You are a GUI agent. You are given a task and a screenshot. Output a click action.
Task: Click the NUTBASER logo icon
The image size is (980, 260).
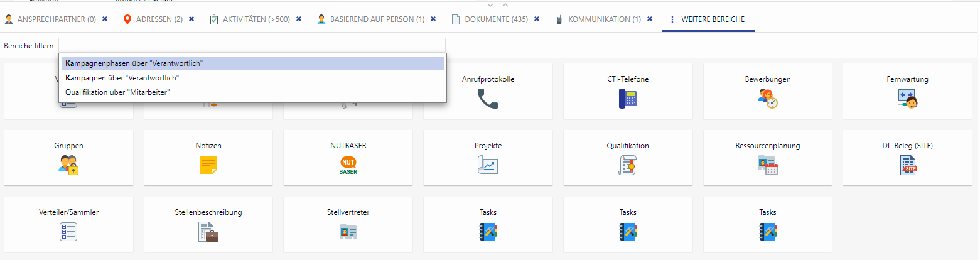[x=348, y=165]
